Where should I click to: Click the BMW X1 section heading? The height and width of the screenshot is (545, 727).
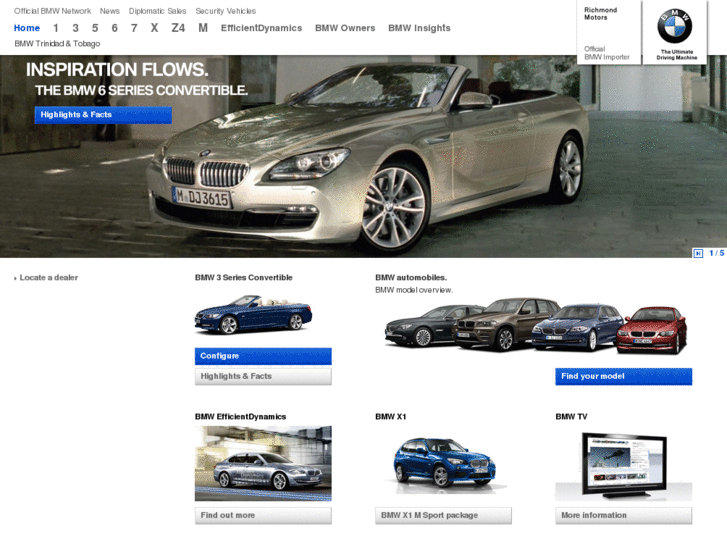pos(390,417)
